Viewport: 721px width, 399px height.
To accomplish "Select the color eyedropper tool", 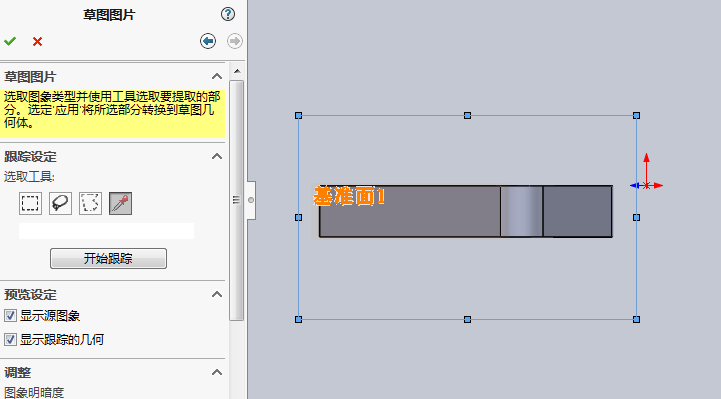I will (x=120, y=203).
